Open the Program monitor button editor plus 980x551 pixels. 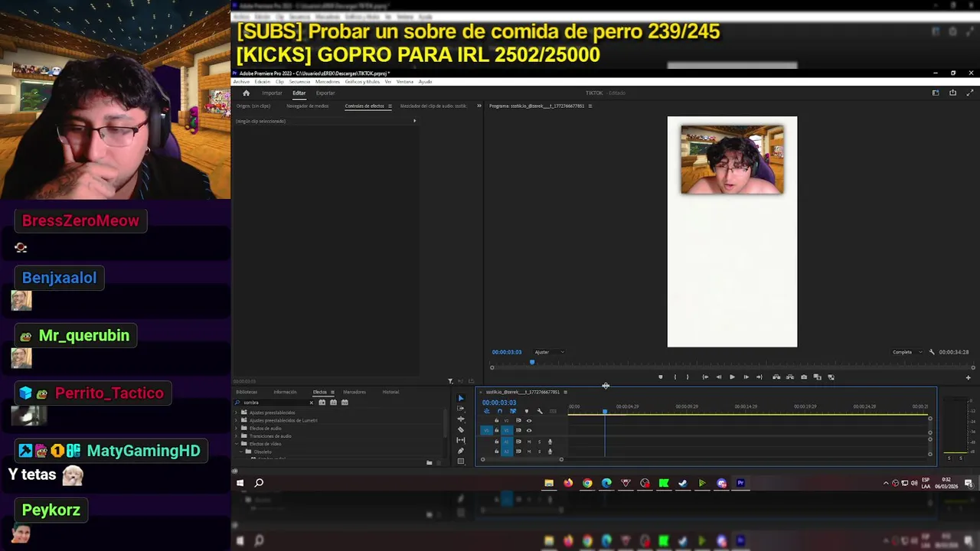[968, 377]
